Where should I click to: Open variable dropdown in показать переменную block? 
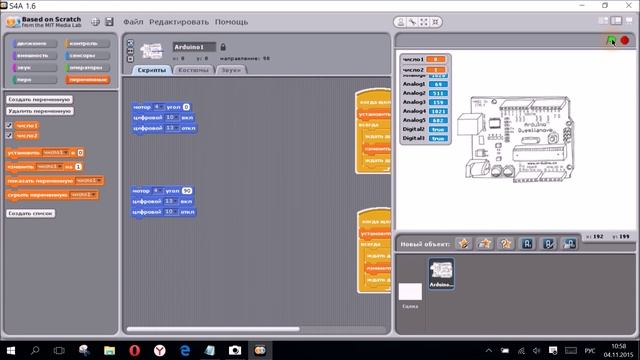click(x=89, y=180)
